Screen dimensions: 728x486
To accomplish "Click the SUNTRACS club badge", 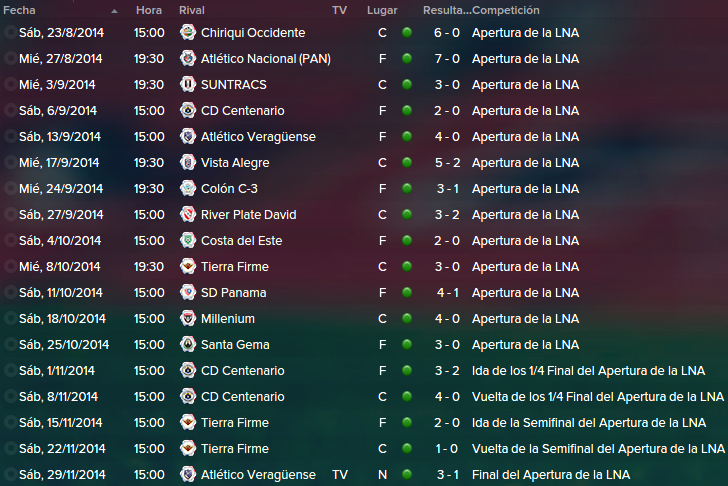I will [x=188, y=84].
